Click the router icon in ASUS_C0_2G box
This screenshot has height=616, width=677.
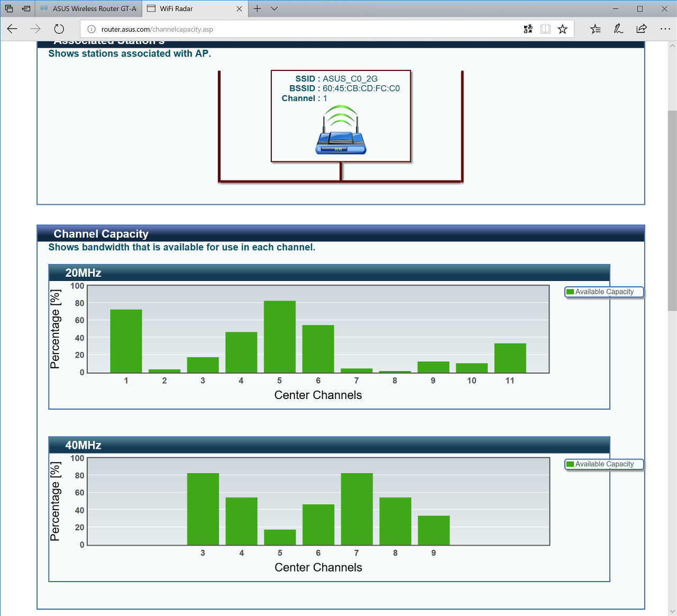pyautogui.click(x=341, y=130)
